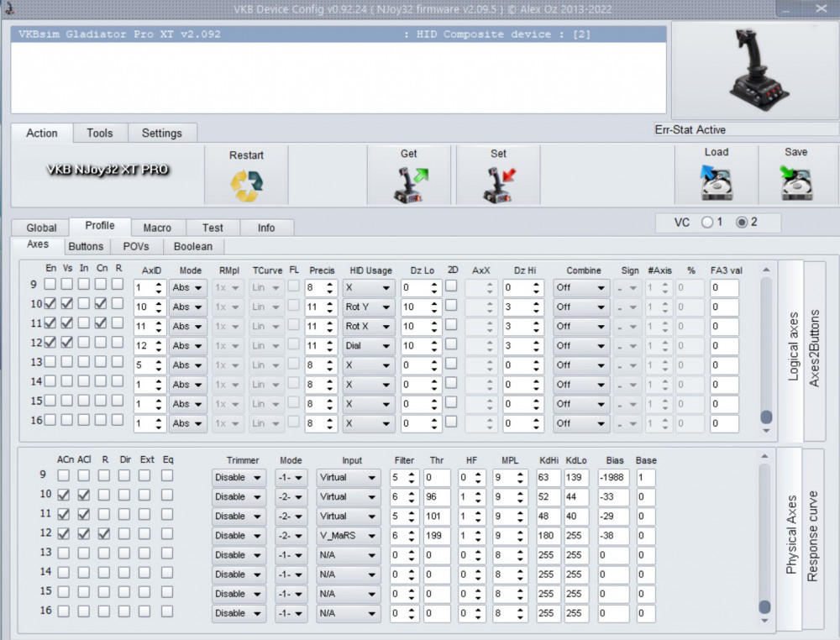
Task: Uncheck ACn for physical axis 10
Action: click(x=63, y=495)
